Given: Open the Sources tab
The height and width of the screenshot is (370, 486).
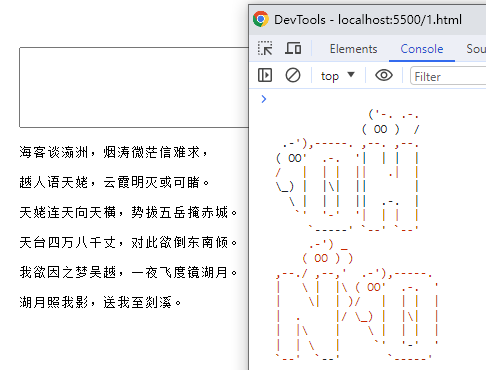Looking at the screenshot, I should [476, 49].
